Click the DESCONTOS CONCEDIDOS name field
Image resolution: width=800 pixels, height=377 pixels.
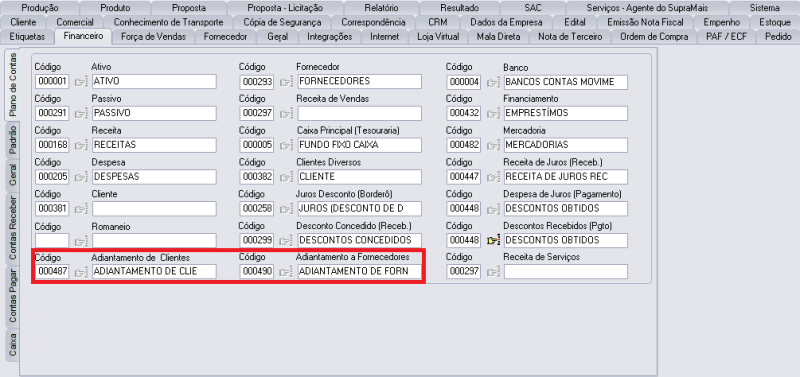click(360, 240)
